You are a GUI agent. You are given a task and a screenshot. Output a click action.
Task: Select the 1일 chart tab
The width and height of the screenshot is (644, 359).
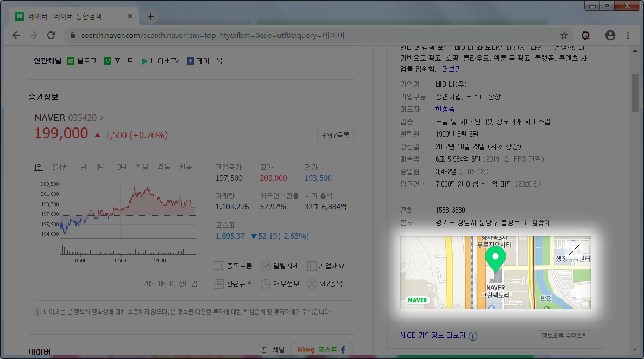[38, 167]
